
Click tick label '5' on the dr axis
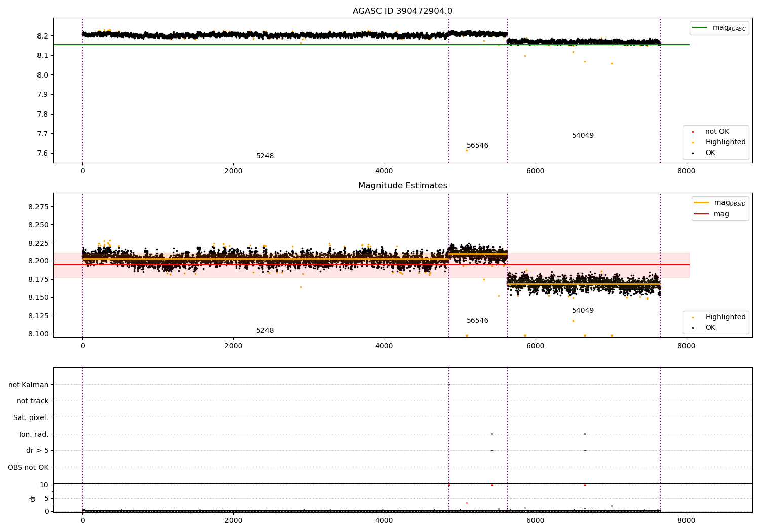tap(46, 499)
